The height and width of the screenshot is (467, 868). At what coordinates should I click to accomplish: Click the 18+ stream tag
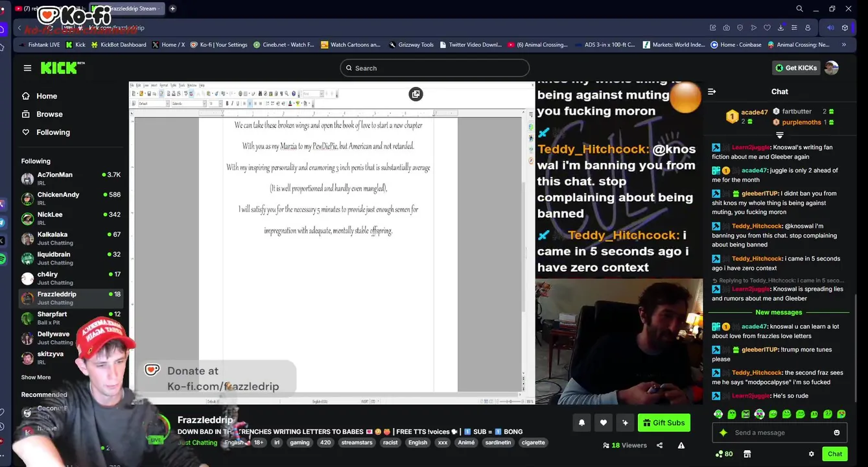coord(259,442)
